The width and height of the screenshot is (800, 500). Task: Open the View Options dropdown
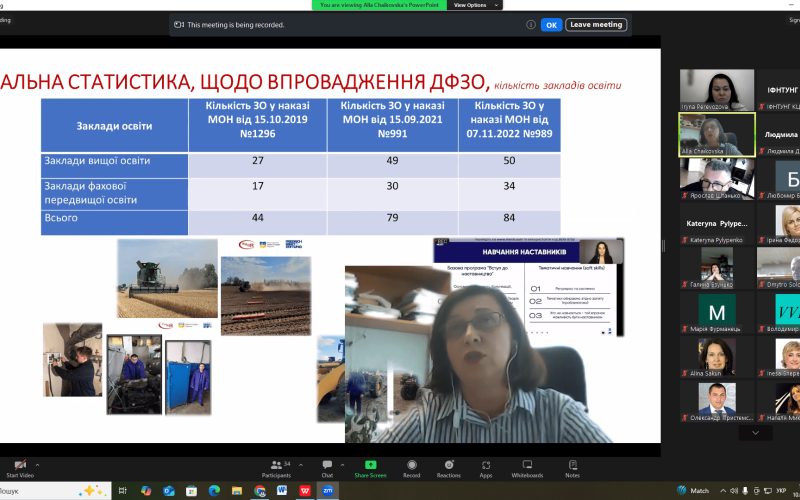pyautogui.click(x=475, y=5)
